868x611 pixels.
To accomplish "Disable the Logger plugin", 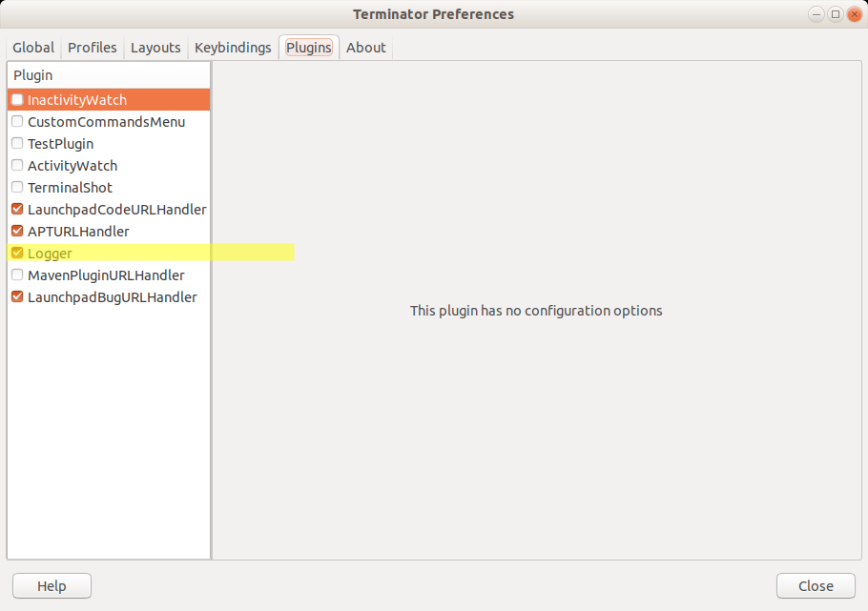I will 16,253.
